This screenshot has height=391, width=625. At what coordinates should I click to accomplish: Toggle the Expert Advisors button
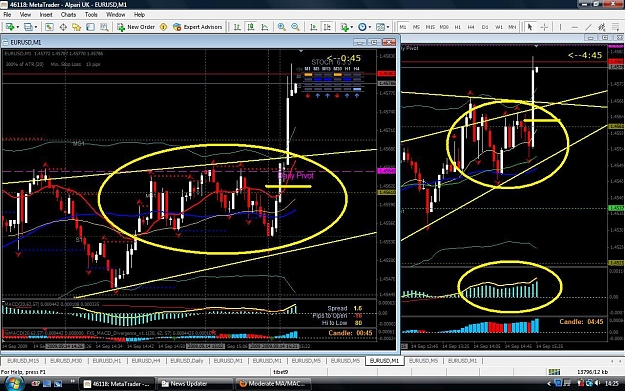[x=198, y=27]
